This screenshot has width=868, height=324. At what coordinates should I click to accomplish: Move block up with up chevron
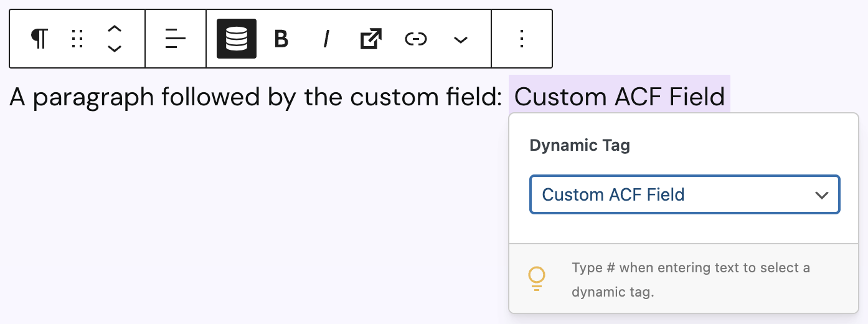tap(115, 29)
